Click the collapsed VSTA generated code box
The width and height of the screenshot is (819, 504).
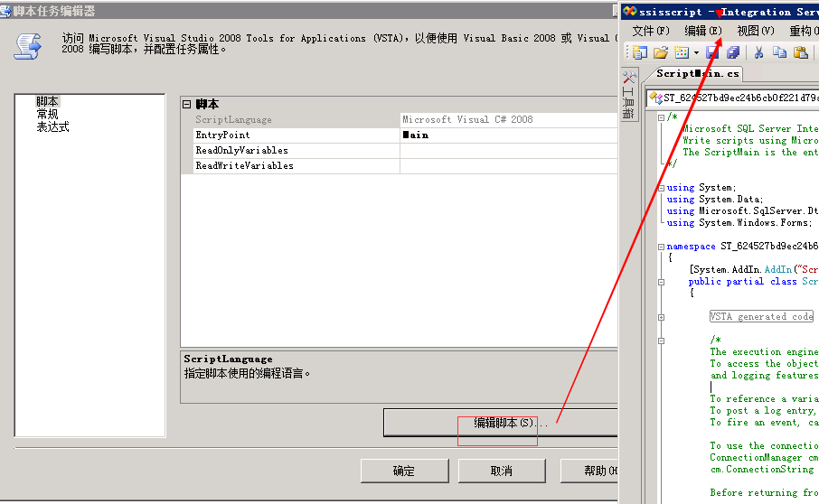761,317
